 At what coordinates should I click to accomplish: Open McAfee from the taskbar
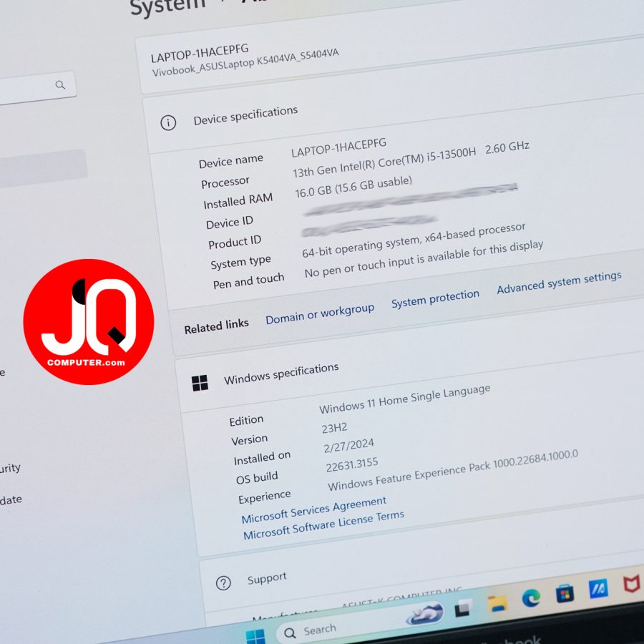pyautogui.click(x=631, y=584)
